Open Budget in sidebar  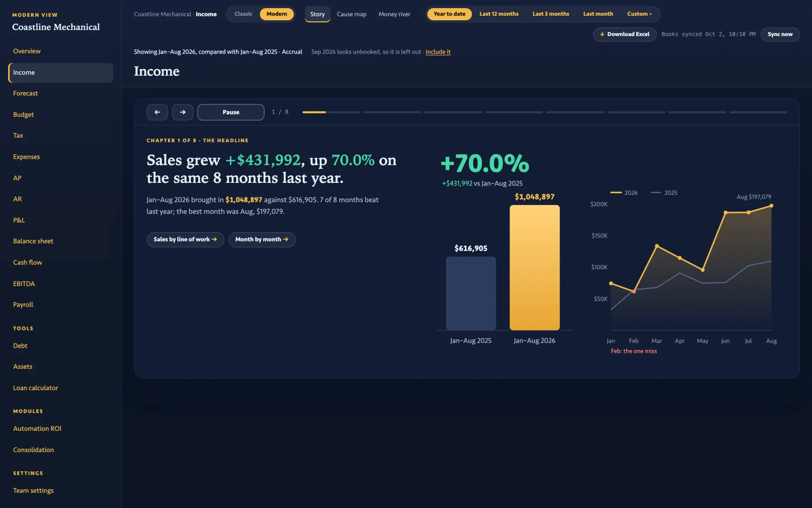pyautogui.click(x=60, y=115)
